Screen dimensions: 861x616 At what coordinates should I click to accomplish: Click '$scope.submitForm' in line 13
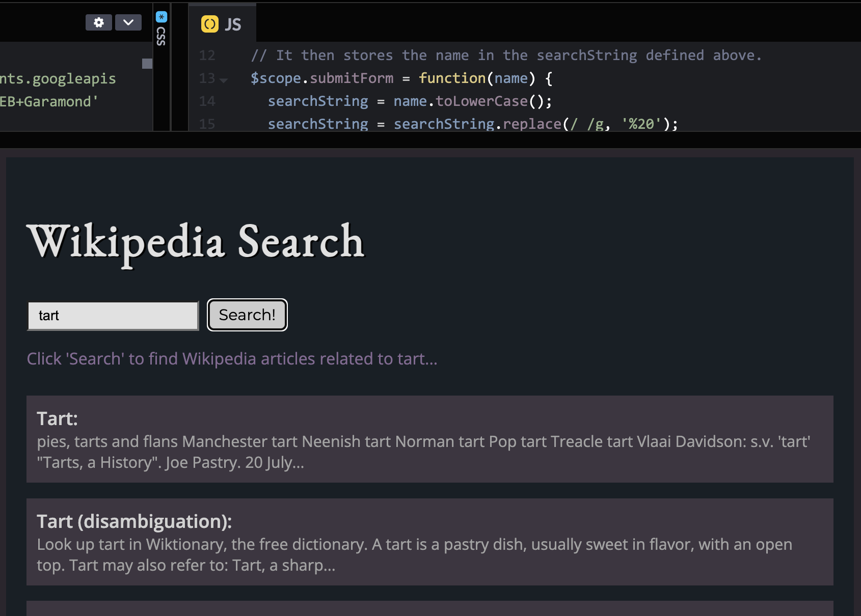click(322, 78)
